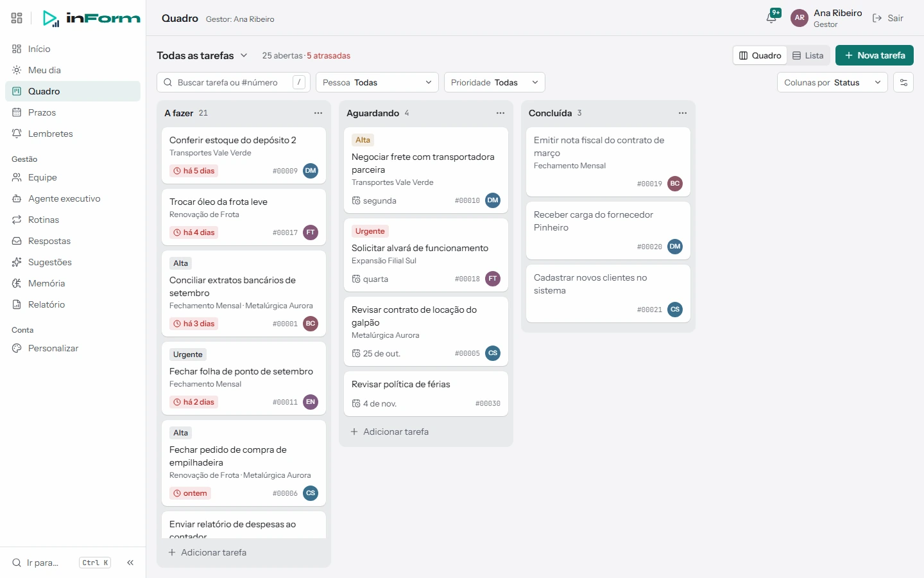Open Prazos in sidebar
Image resolution: width=924 pixels, height=578 pixels.
[x=73, y=112]
